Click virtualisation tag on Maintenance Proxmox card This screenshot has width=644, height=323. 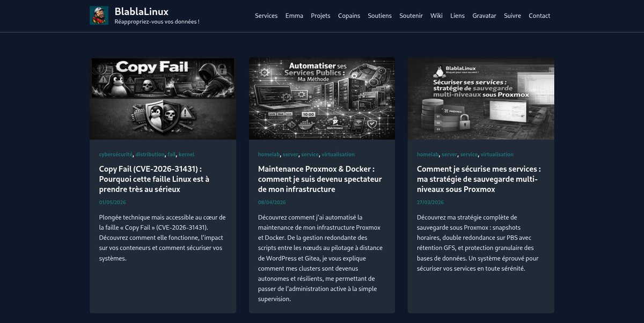(x=338, y=155)
